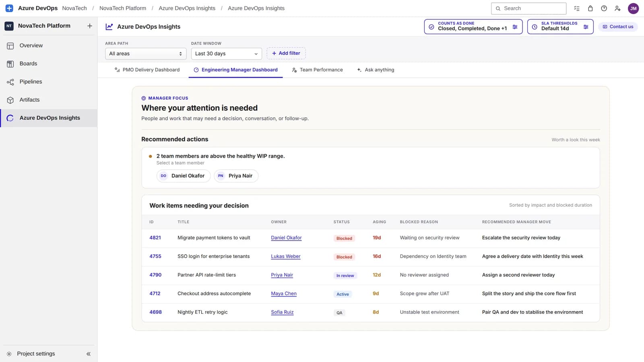The height and width of the screenshot is (362, 644).
Task: Open Maya Chen owner link
Action: (x=284, y=293)
